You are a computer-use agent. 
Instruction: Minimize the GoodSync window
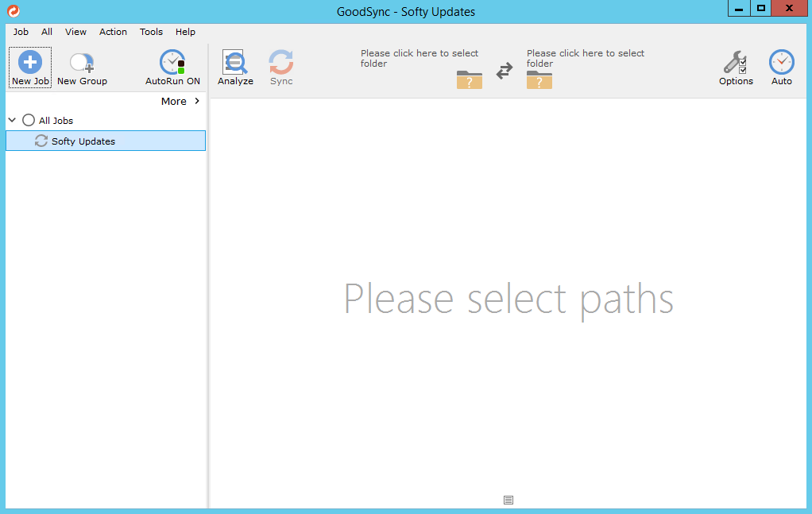(739, 8)
